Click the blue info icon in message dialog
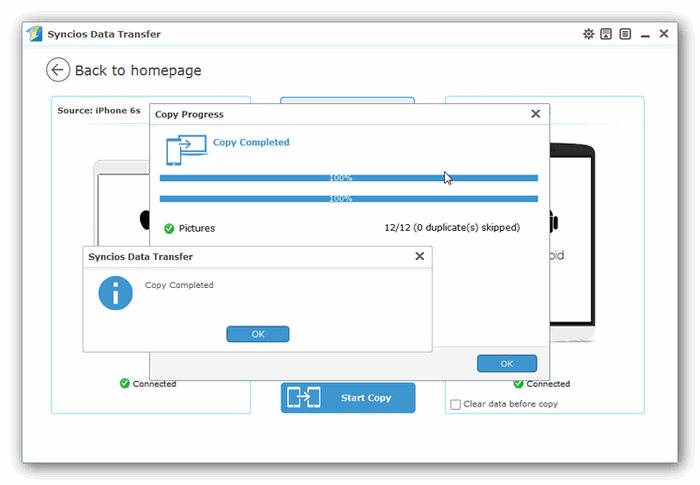 point(116,293)
